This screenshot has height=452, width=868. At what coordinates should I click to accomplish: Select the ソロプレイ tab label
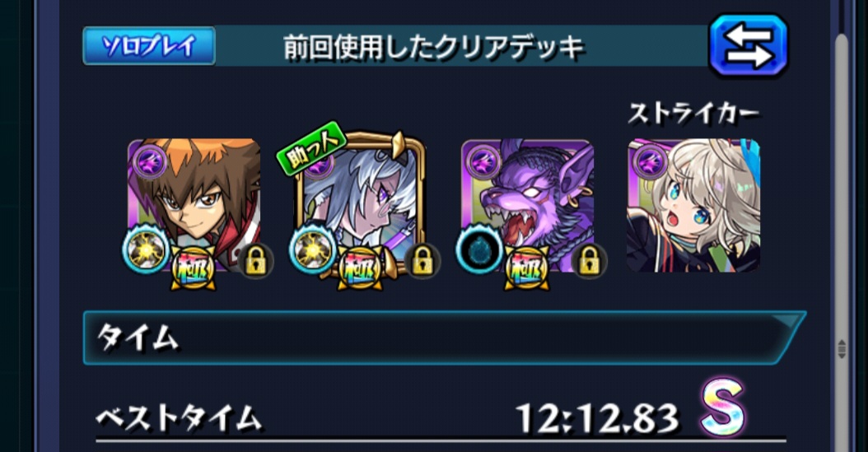[149, 46]
